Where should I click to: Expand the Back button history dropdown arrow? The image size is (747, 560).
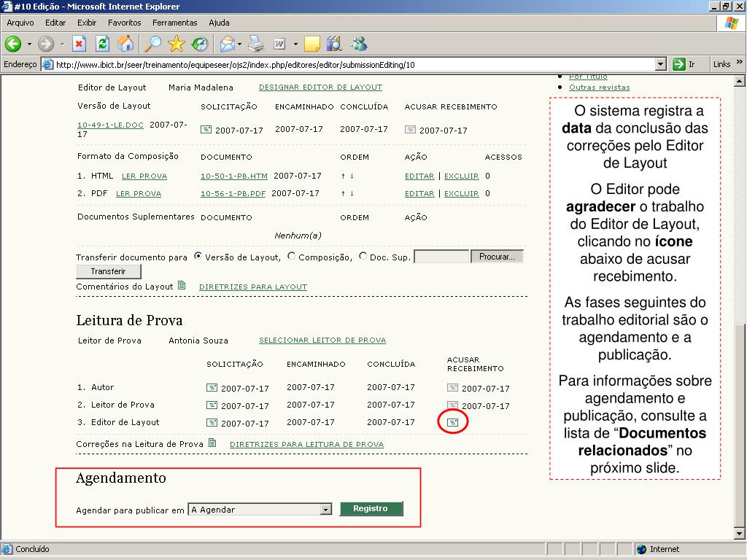(29, 44)
